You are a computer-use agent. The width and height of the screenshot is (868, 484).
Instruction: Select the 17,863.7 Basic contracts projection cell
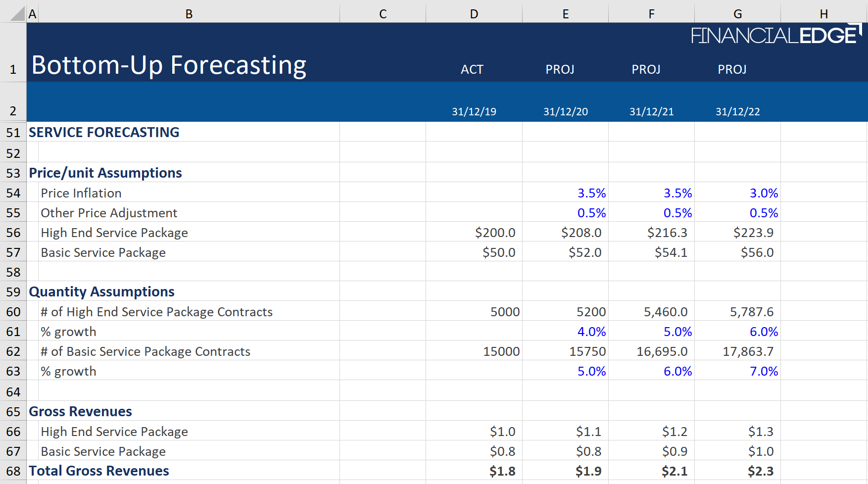point(737,351)
